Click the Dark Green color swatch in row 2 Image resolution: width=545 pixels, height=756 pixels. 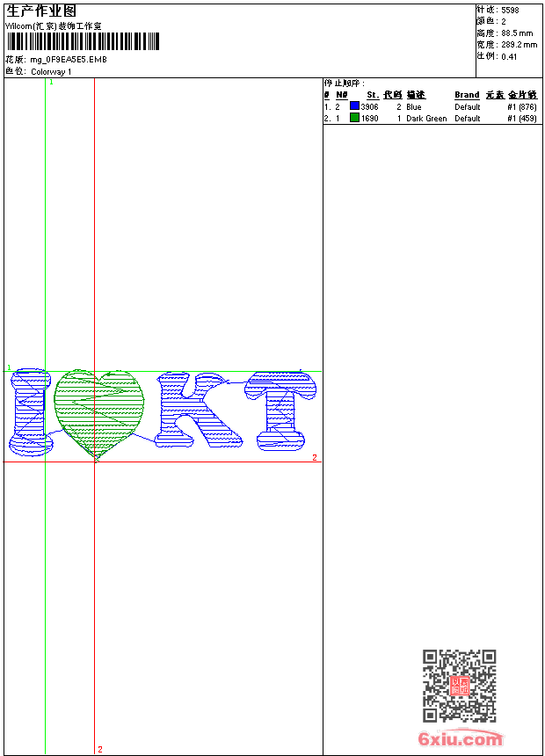(354, 118)
